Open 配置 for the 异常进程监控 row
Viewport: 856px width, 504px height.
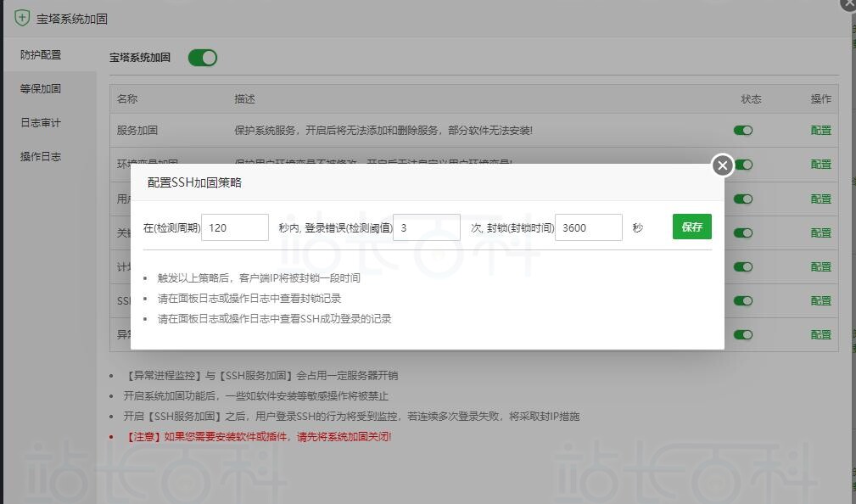click(x=820, y=334)
